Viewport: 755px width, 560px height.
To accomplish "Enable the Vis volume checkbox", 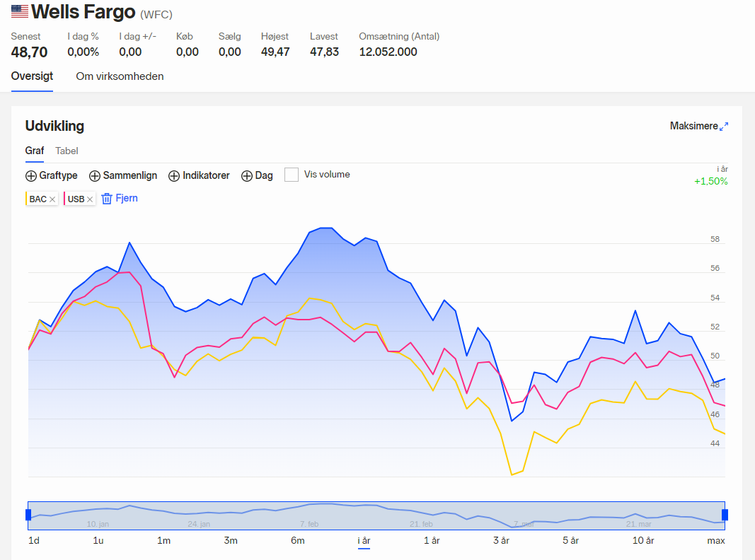I will [292, 175].
